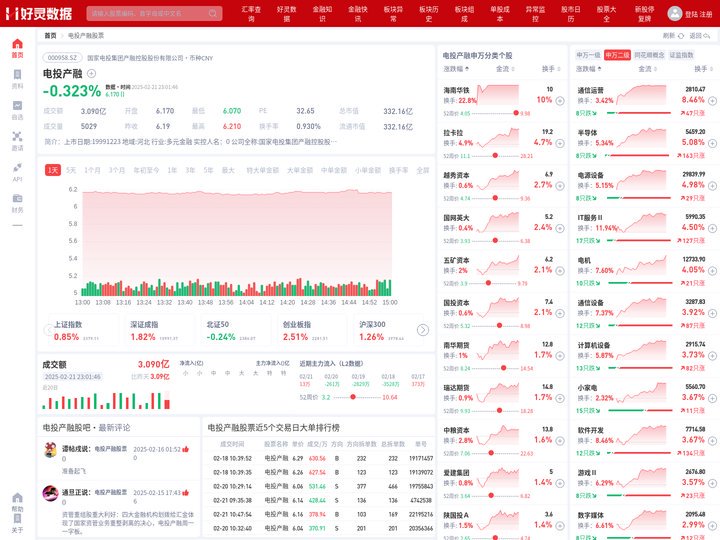
Task: Click 52周价 slider dot for 海南华铁
Action: click(x=516, y=113)
